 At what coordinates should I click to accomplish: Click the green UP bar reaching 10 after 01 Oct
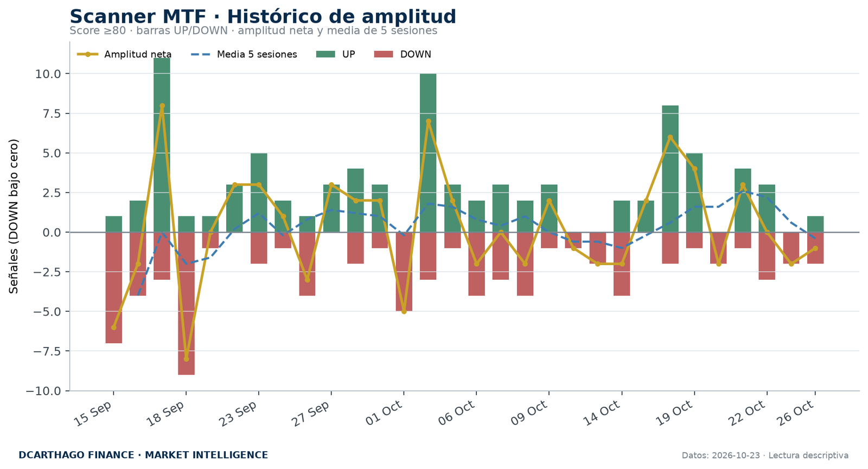(x=428, y=153)
